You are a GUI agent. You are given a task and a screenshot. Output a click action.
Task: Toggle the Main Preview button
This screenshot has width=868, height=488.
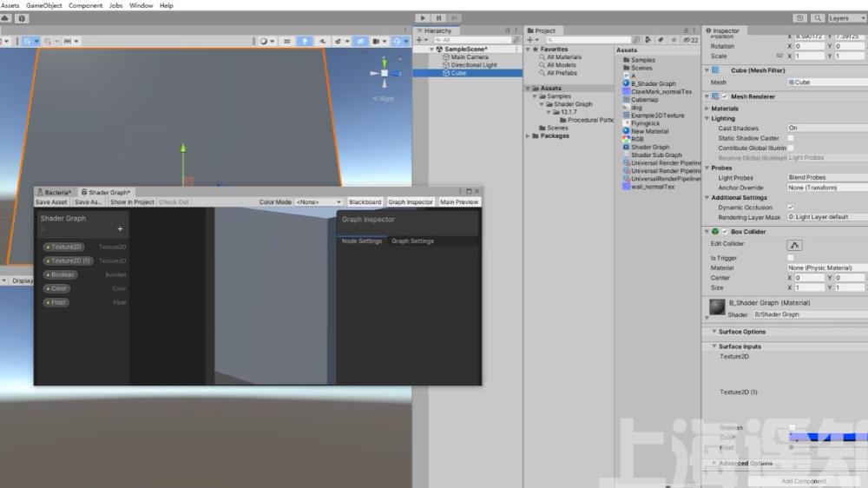click(x=459, y=202)
